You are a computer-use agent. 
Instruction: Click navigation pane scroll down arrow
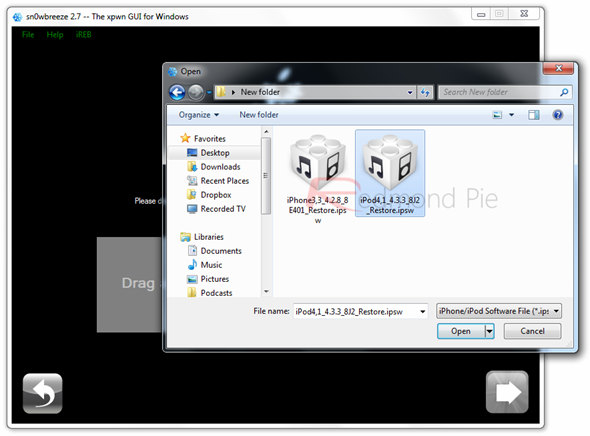(266, 292)
